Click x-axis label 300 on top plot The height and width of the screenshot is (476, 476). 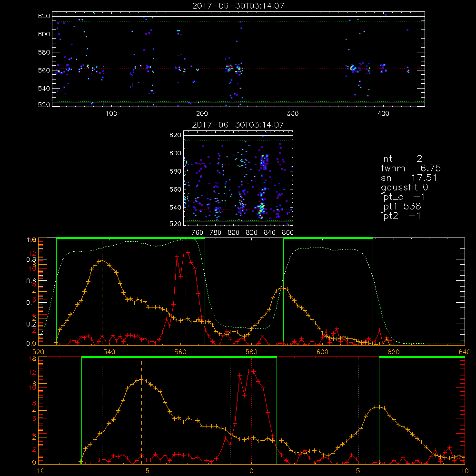(293, 114)
